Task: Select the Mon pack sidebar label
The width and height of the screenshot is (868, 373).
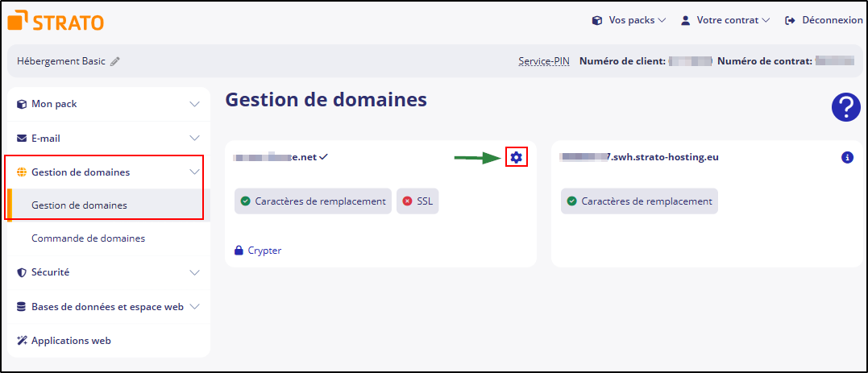Action: click(x=54, y=104)
